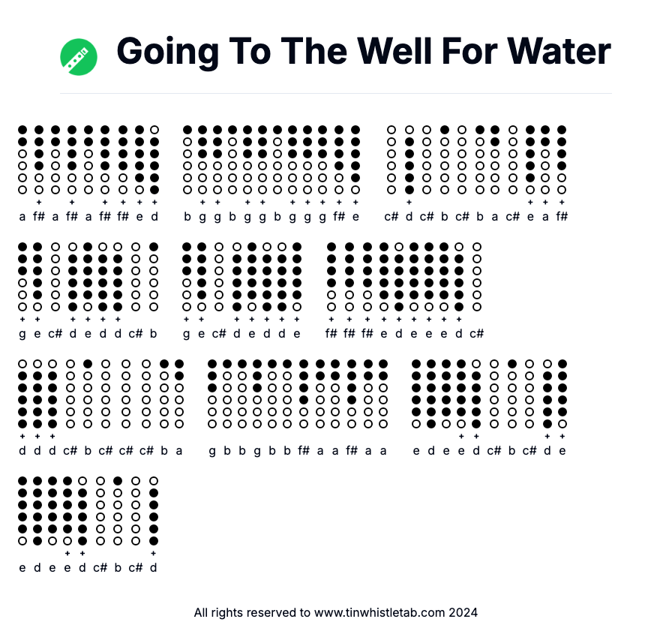The width and height of the screenshot is (672, 637).
Task: Select the fingering diagram above top row's last "f#"
Action: click(x=562, y=159)
